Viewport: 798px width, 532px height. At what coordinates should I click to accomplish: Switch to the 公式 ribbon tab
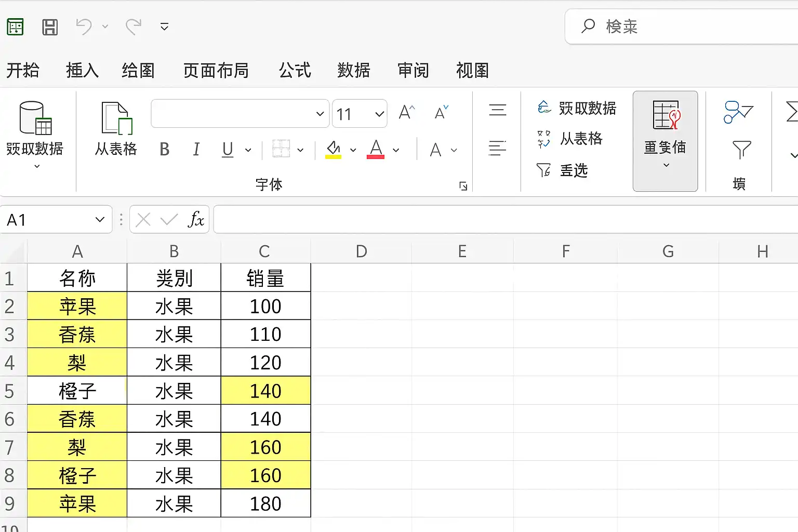295,70
